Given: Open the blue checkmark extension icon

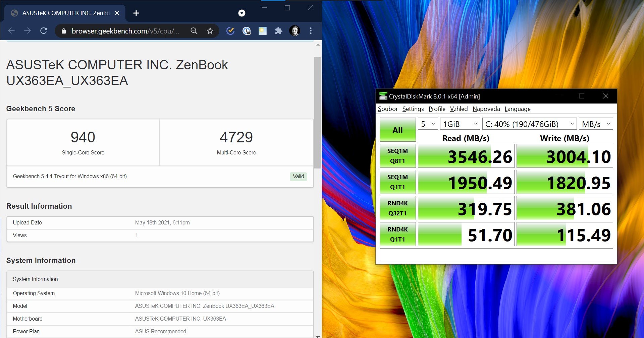Looking at the screenshot, I should coord(230,31).
